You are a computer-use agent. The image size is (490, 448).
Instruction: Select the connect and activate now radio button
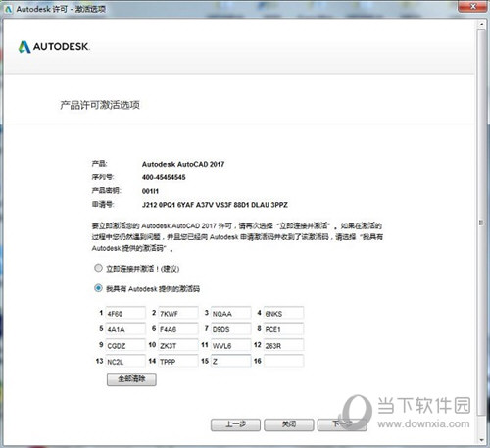pyautogui.click(x=98, y=268)
